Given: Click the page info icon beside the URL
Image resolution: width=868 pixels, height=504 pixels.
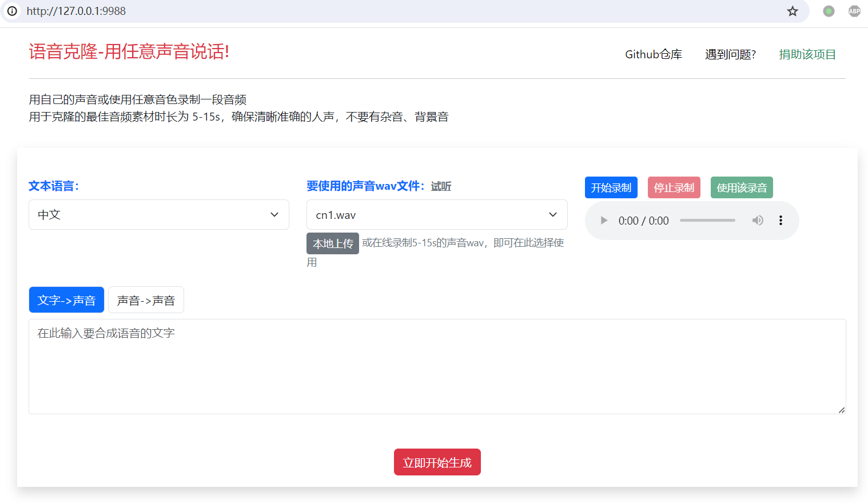Looking at the screenshot, I should 12,11.
